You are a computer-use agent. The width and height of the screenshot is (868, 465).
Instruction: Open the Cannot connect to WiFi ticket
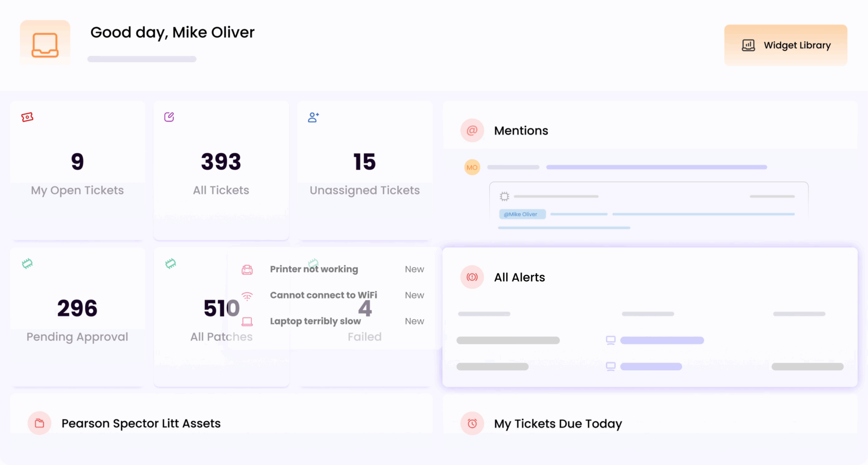coord(323,295)
